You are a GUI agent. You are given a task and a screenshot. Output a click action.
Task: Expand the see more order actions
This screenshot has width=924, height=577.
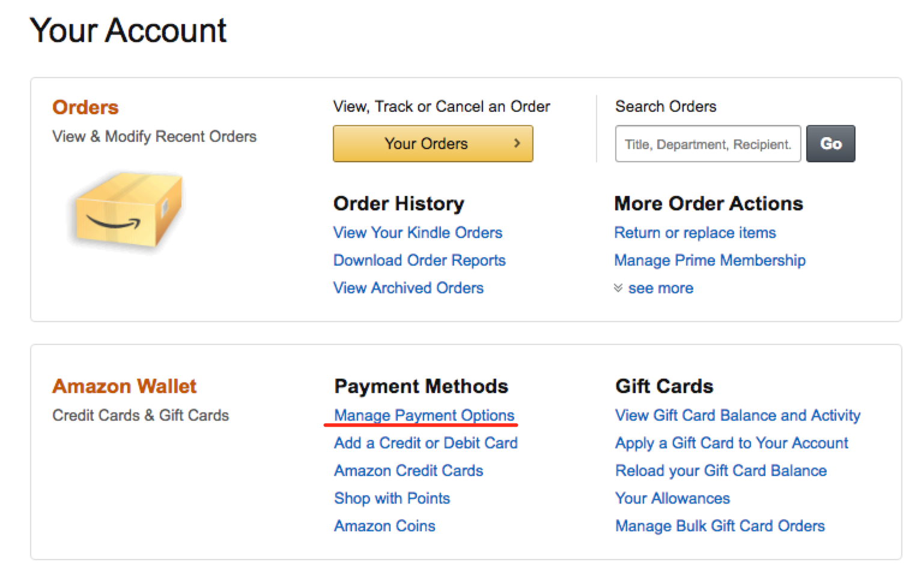click(x=654, y=288)
